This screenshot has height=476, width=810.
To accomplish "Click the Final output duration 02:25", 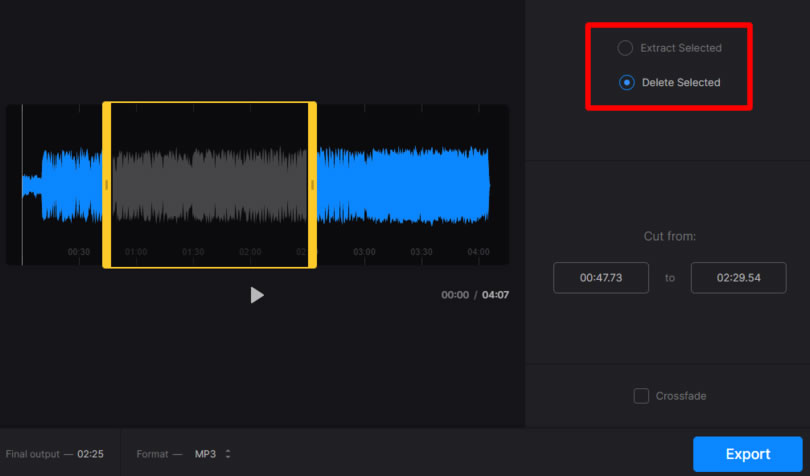I will (x=90, y=454).
